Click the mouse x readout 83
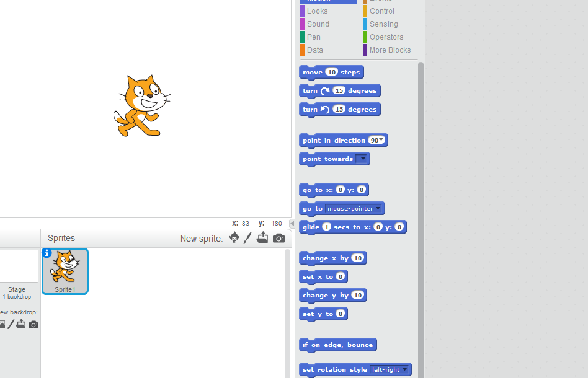 (x=246, y=224)
